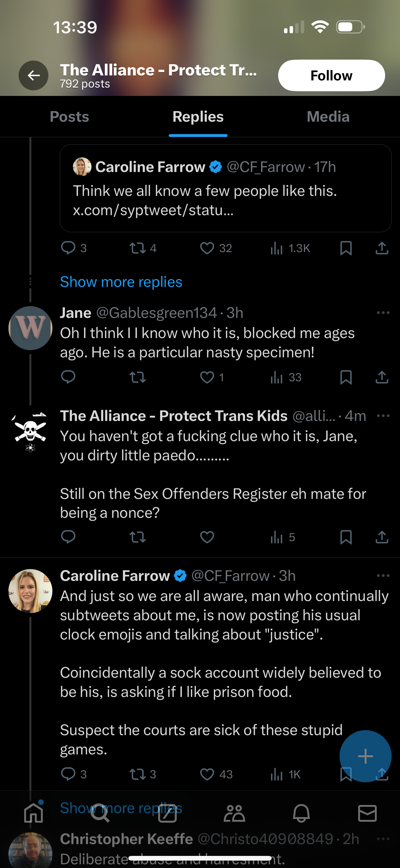Repost Caroline Farrow's 3h post
Viewport: 400px width, 868px height.
138,774
